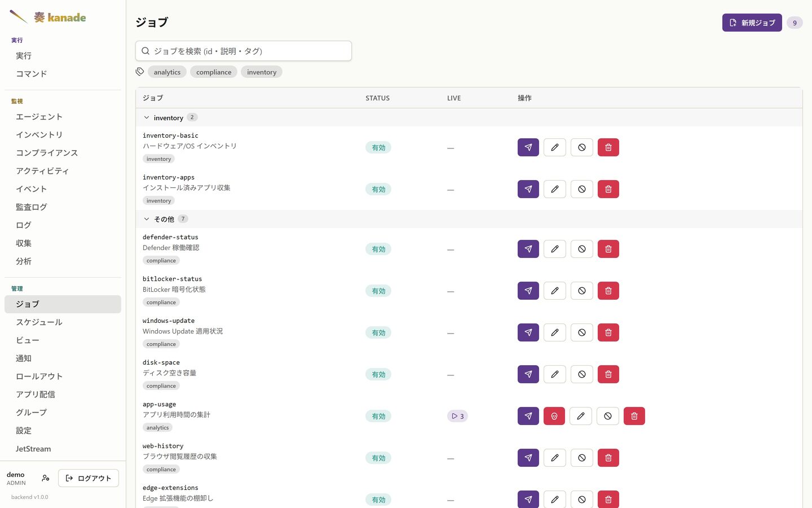This screenshot has height=508, width=812.
Task: Open the 設定 page
Action: pos(63,431)
